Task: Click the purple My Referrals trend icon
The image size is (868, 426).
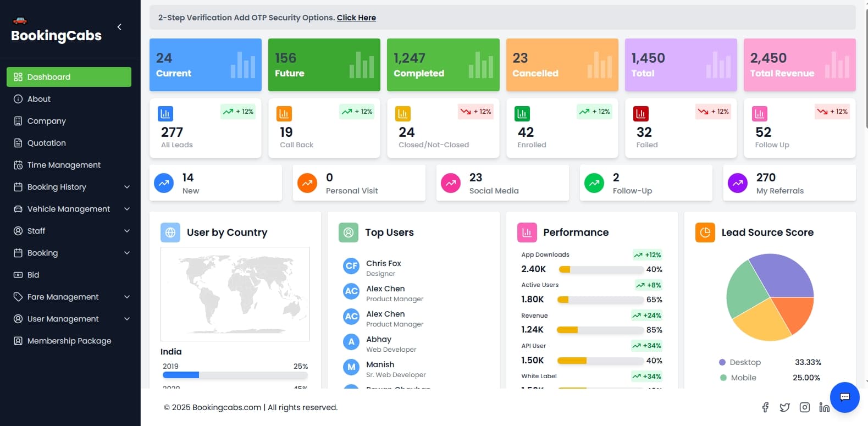Action: click(x=738, y=183)
